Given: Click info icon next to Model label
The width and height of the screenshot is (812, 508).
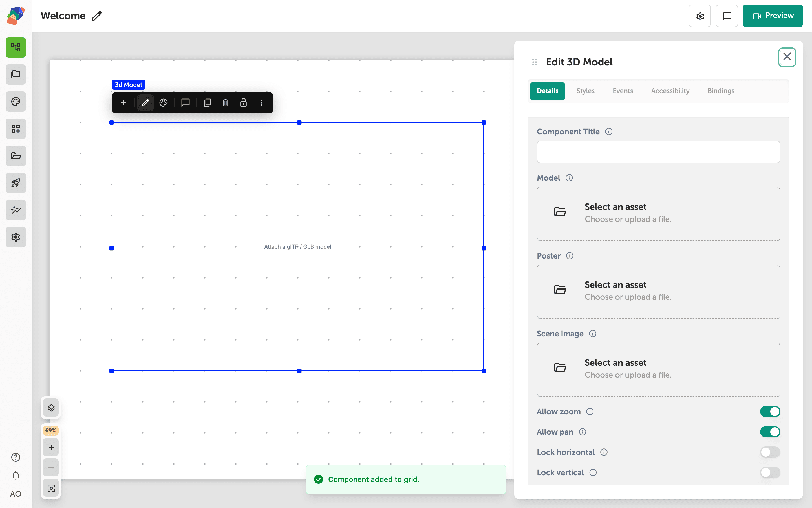Looking at the screenshot, I should 569,178.
